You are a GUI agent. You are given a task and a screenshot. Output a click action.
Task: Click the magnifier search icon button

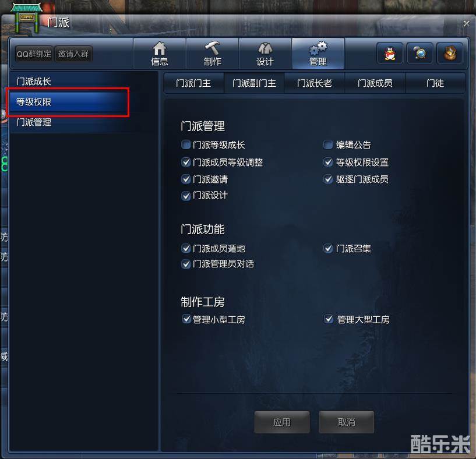[419, 54]
